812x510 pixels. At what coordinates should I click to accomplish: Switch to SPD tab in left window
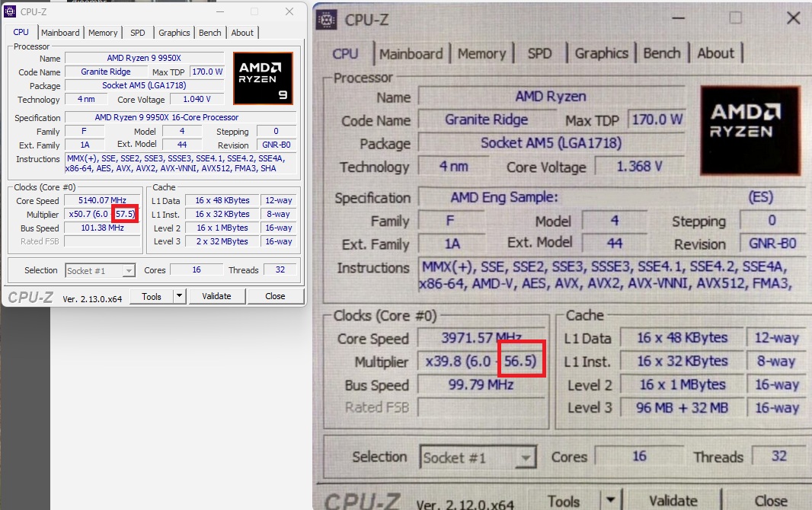(x=138, y=33)
